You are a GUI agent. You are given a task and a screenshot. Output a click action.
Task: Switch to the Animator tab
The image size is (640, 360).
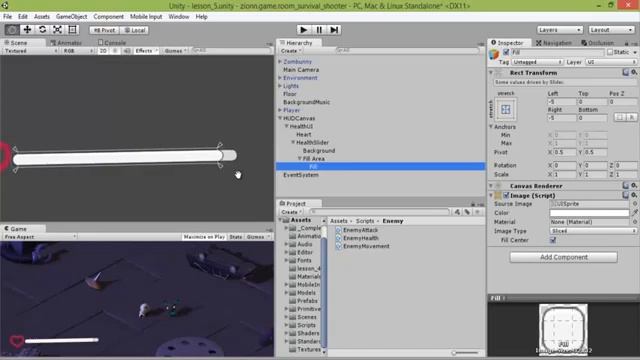(66, 43)
